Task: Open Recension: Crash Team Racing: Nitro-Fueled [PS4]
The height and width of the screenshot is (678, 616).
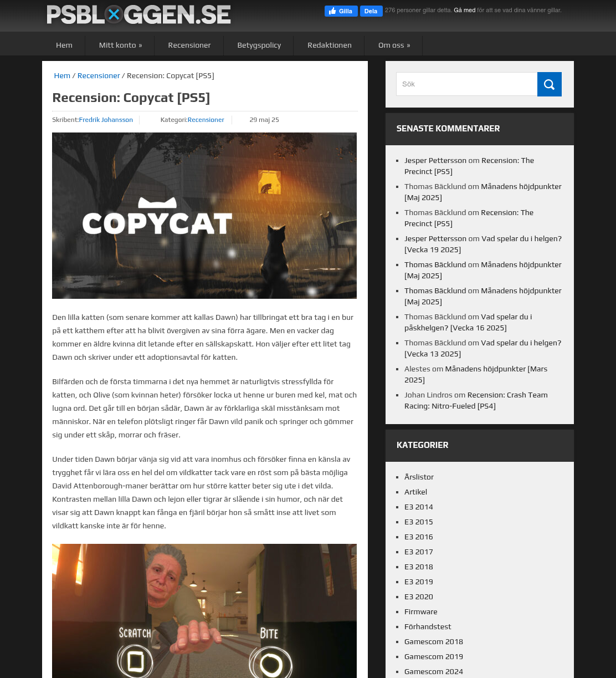Action: (x=476, y=400)
